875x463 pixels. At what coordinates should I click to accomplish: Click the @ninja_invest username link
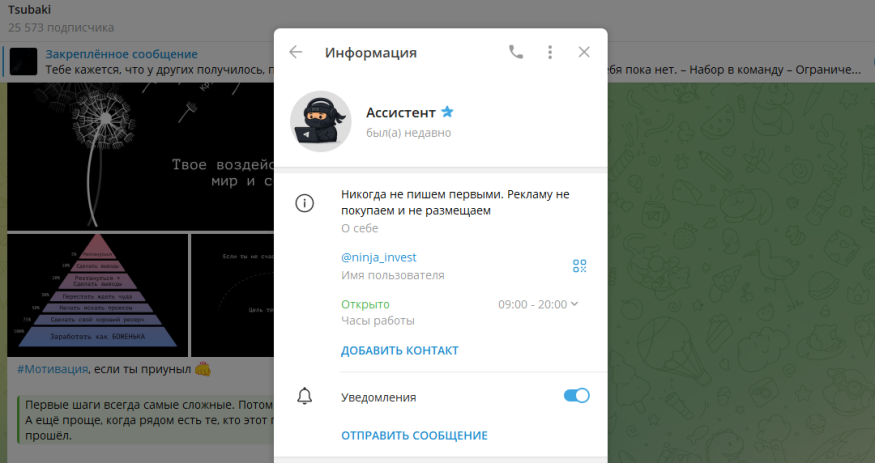coord(379,257)
